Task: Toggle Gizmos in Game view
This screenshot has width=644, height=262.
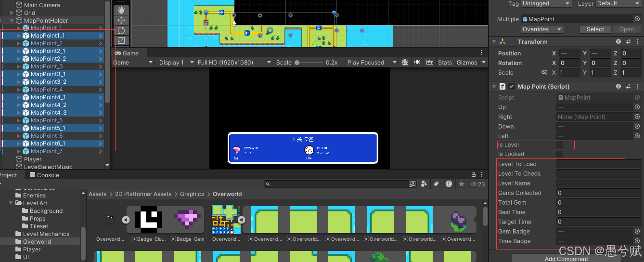Action: tap(466, 62)
